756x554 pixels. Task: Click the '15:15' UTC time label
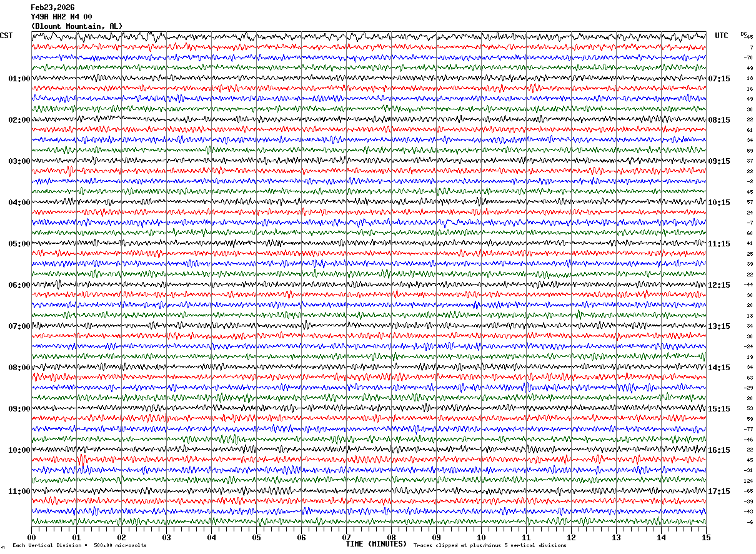[x=719, y=409]
